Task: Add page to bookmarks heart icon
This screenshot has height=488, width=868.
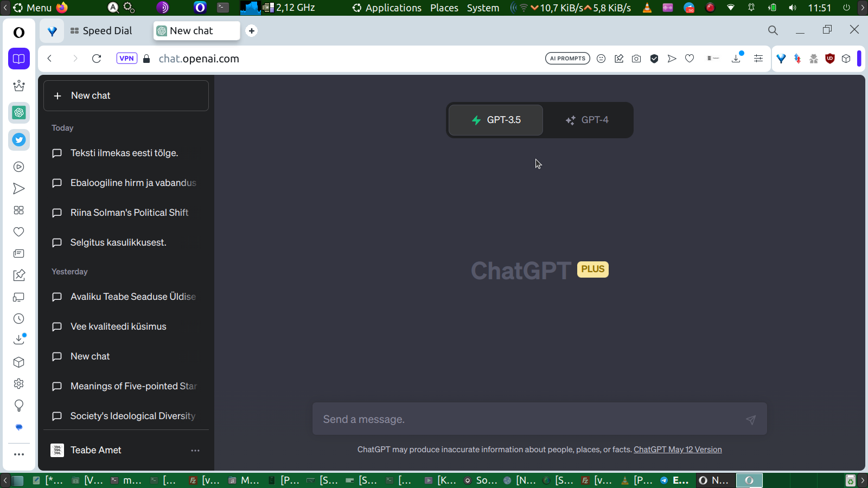Action: click(690, 59)
